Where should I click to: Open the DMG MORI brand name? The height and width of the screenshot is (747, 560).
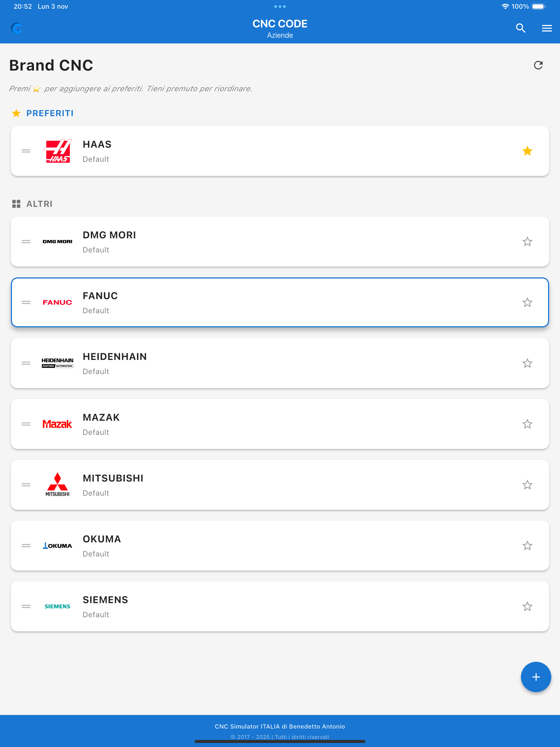[109, 235]
